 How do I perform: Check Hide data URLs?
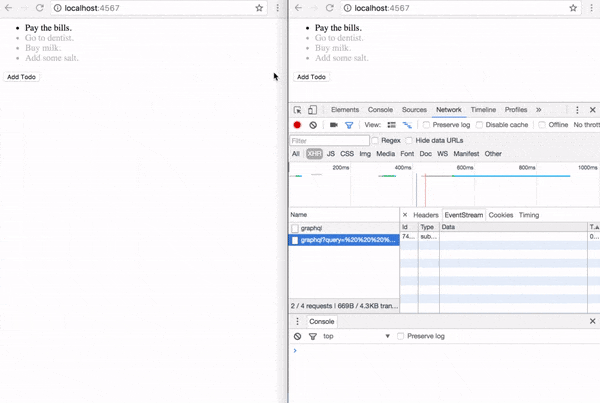[409, 140]
